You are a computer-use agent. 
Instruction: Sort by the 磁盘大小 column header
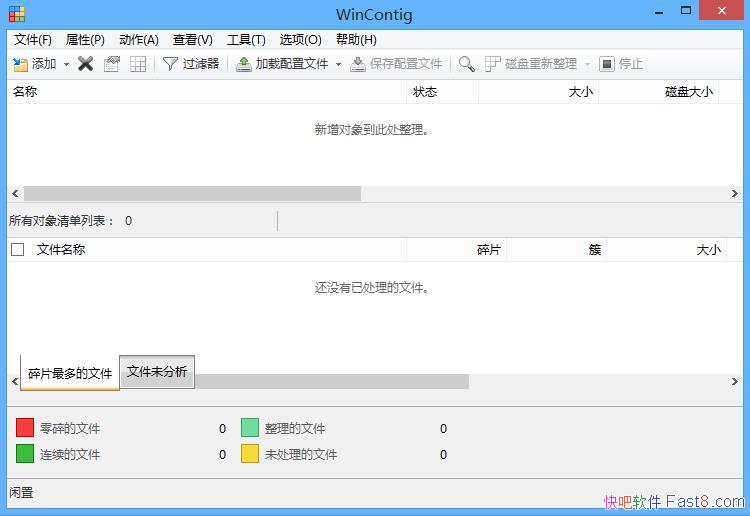point(659,92)
